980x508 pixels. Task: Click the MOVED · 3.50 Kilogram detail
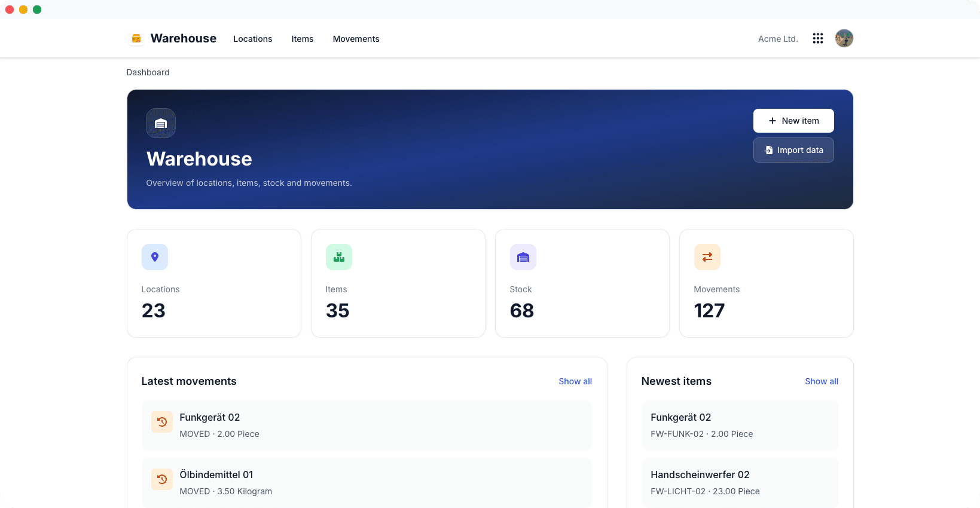point(226,491)
